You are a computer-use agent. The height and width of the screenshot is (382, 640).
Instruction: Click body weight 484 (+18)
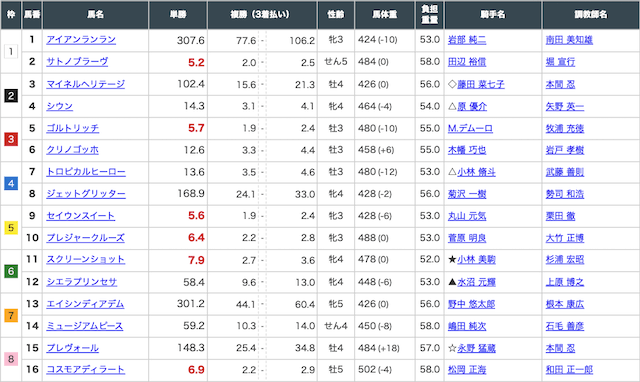point(378,348)
